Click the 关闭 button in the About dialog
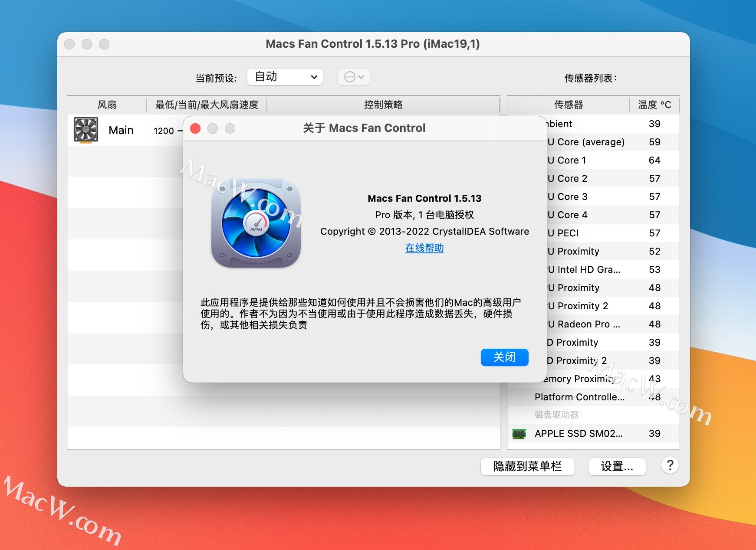This screenshot has height=550, width=756. [x=504, y=357]
